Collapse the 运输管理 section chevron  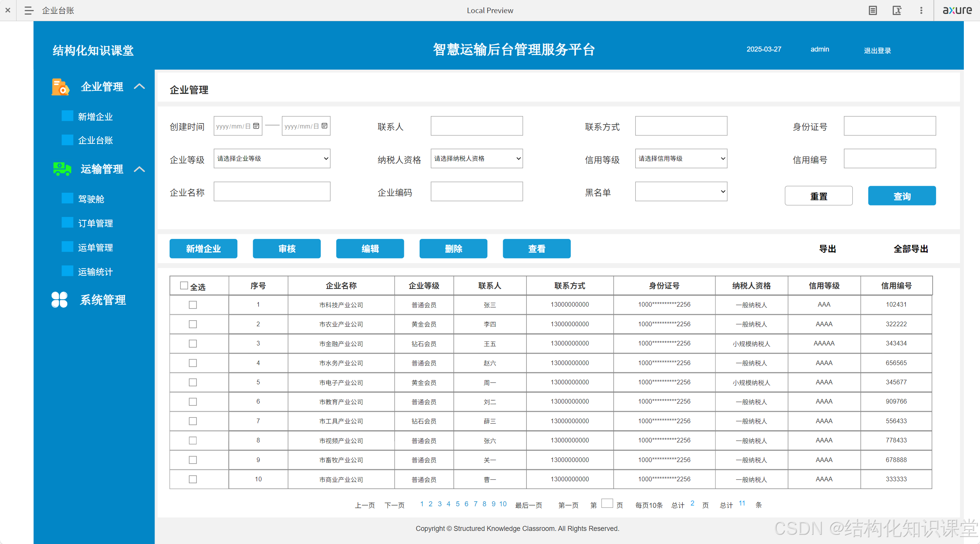pos(140,169)
